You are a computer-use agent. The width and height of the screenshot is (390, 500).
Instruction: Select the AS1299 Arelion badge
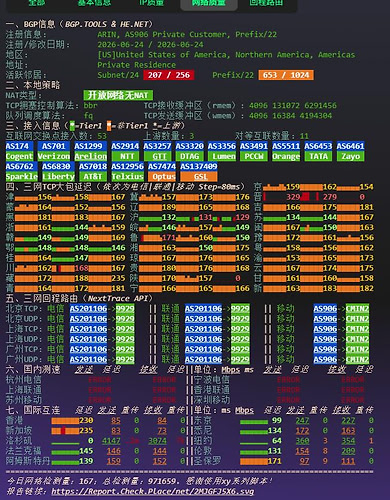(90, 151)
